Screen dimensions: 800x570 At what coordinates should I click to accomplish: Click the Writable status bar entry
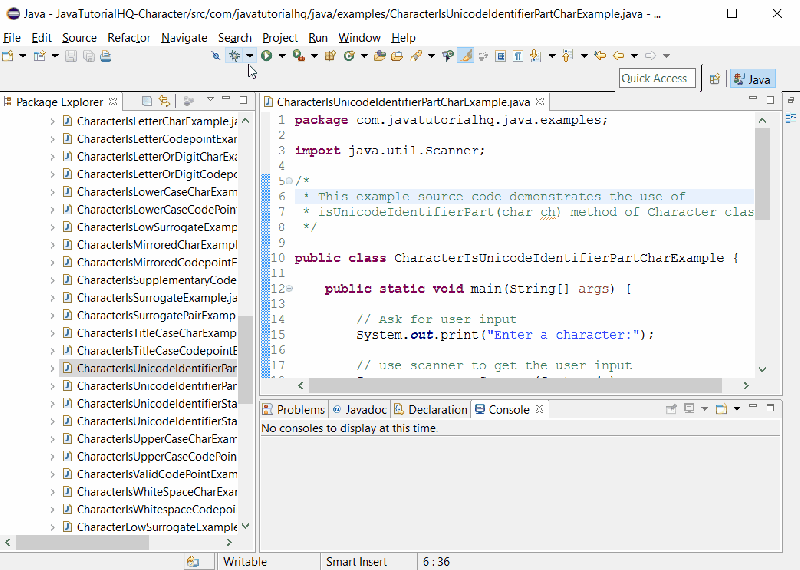pos(245,562)
